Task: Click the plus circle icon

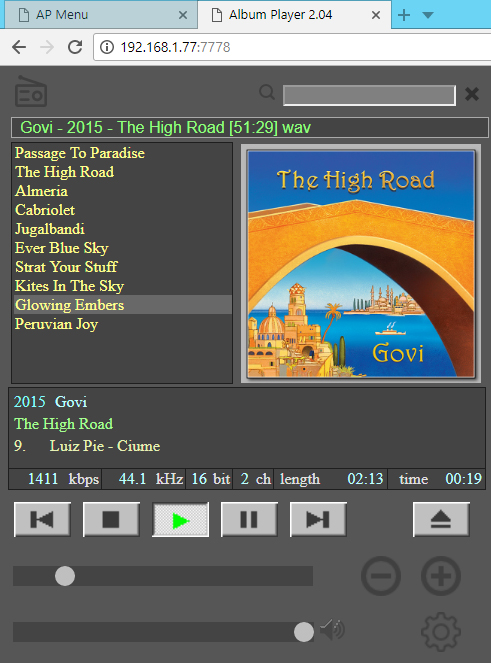Action: 441,576
